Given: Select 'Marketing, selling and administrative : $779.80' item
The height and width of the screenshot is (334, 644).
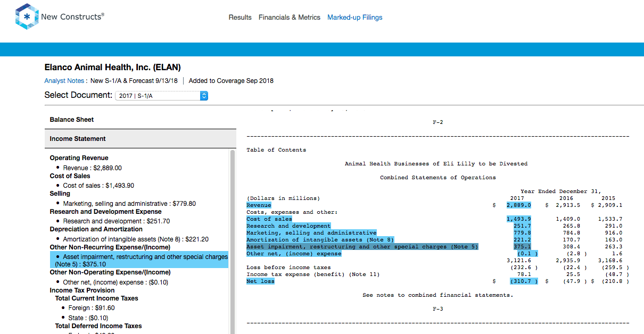Looking at the screenshot, I should 129,204.
